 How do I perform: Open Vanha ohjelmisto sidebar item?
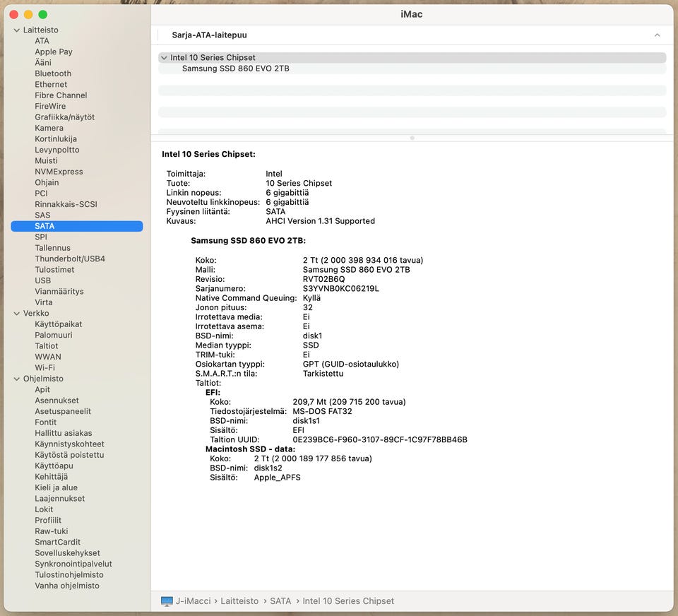[67, 586]
